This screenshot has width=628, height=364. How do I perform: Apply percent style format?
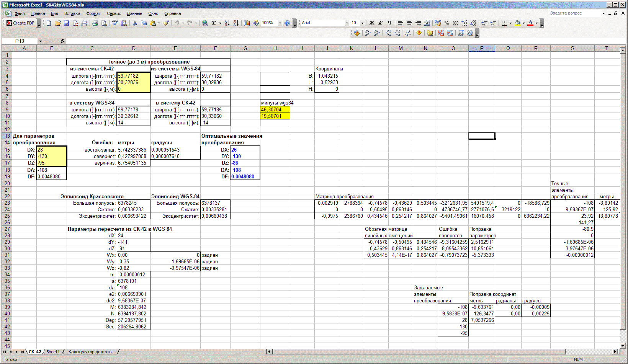[x=446, y=23]
